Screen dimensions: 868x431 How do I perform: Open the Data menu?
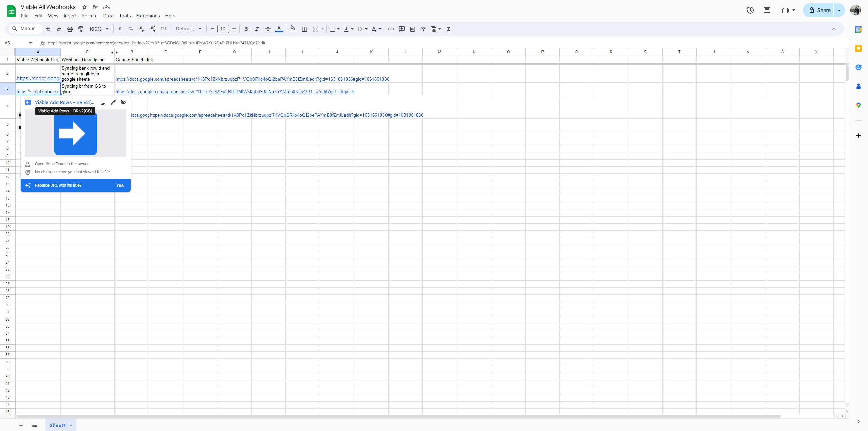(108, 16)
